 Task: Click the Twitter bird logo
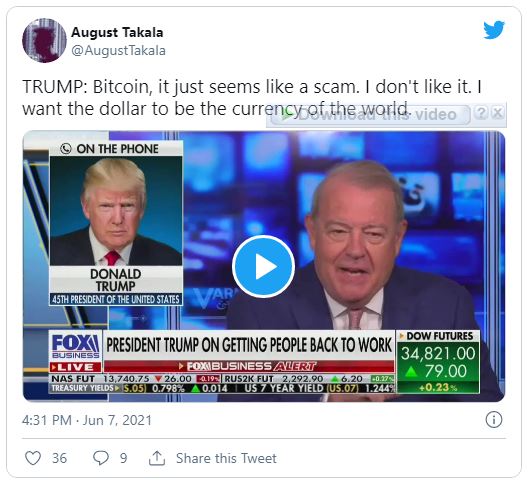494,30
